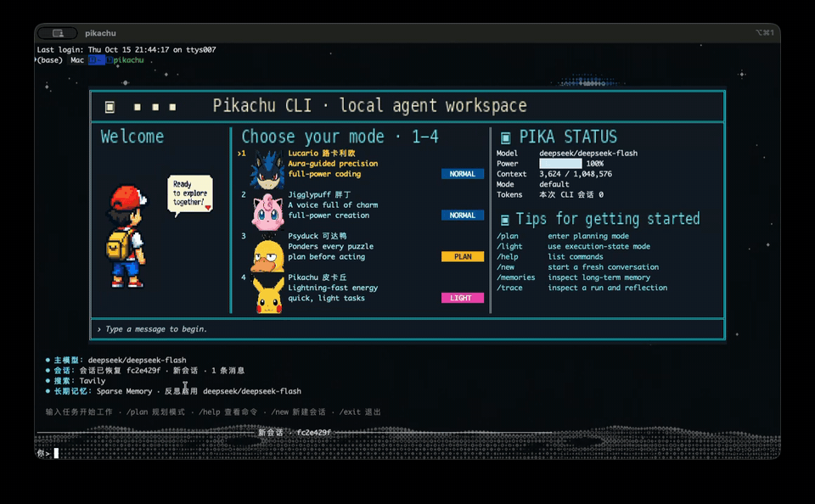Click the Psyduck sprite icon
The image size is (815, 504).
267,254
